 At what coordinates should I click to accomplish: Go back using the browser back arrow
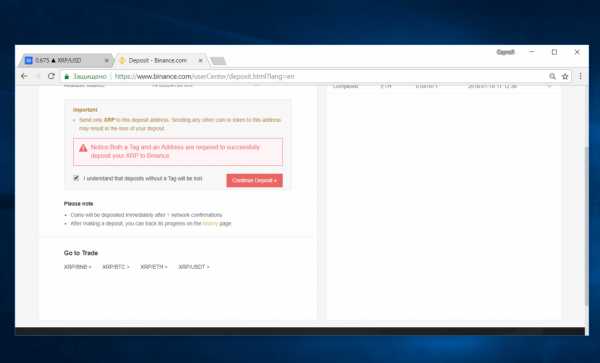(24, 76)
